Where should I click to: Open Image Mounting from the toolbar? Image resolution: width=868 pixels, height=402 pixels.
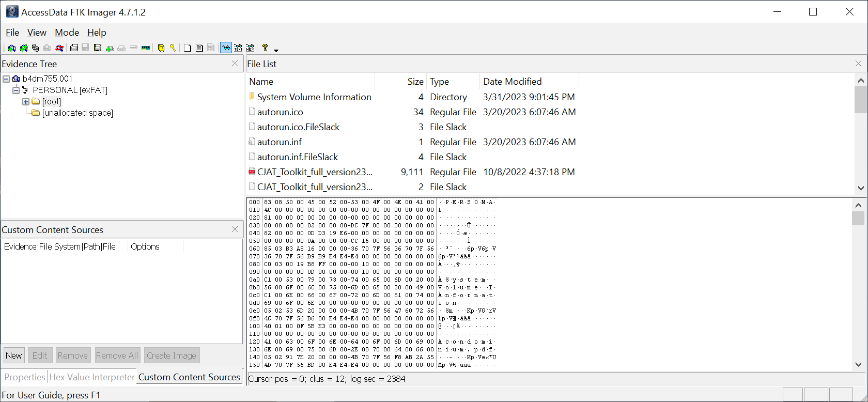point(35,48)
